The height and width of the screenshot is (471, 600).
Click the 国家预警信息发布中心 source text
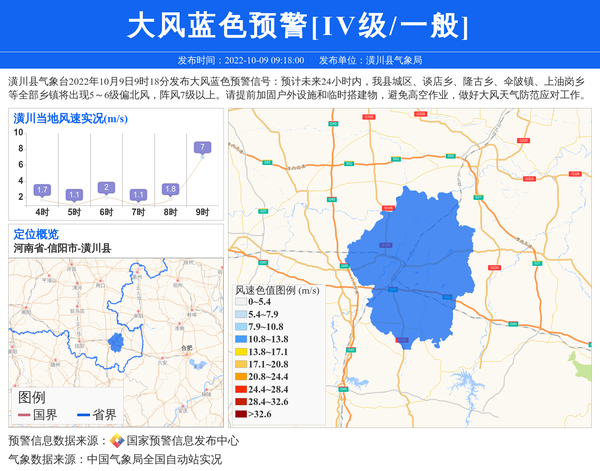183,441
